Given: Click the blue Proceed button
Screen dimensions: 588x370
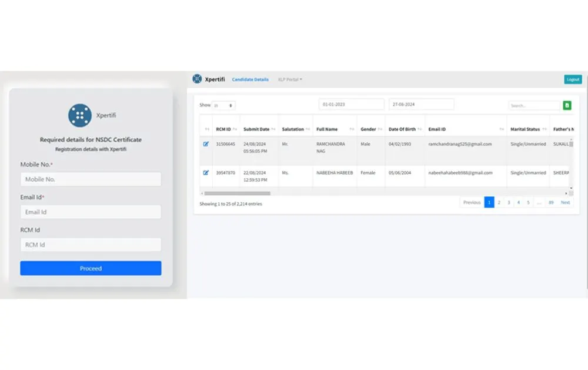Looking at the screenshot, I should coord(91,268).
